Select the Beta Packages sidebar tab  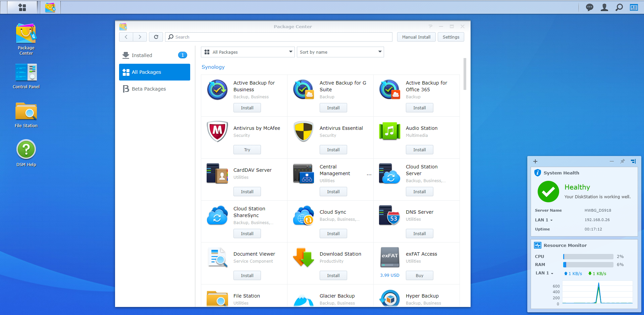155,89
